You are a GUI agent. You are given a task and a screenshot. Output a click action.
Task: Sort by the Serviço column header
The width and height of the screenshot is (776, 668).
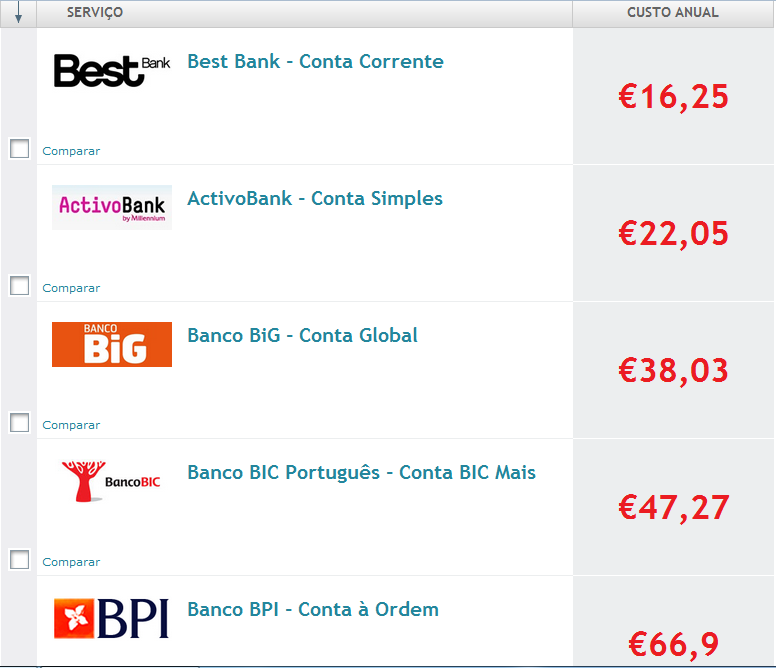[95, 13]
